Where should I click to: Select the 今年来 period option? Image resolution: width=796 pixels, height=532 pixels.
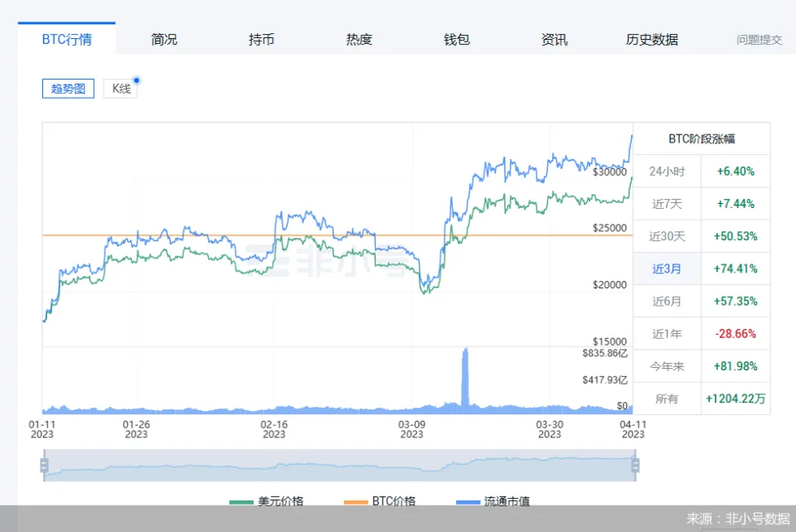[667, 365]
